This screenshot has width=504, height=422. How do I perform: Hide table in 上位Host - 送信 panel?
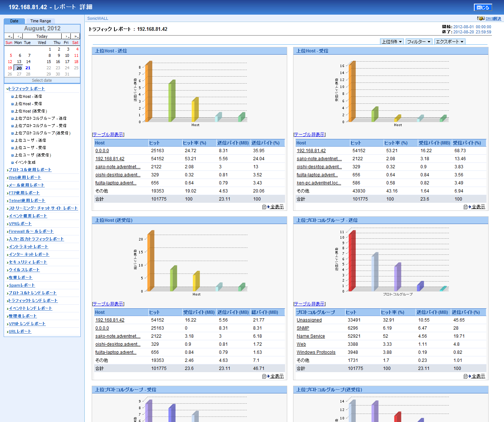(x=108, y=135)
